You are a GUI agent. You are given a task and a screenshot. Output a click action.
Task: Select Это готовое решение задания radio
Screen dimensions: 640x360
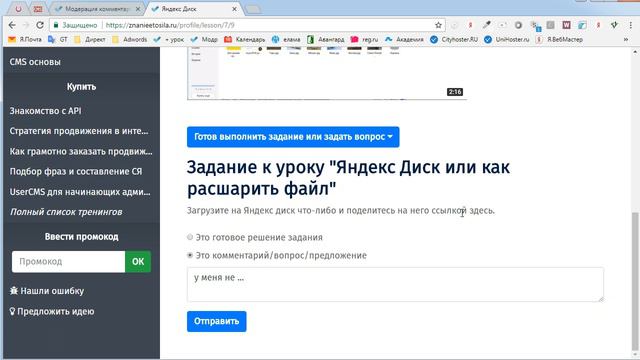point(190,237)
